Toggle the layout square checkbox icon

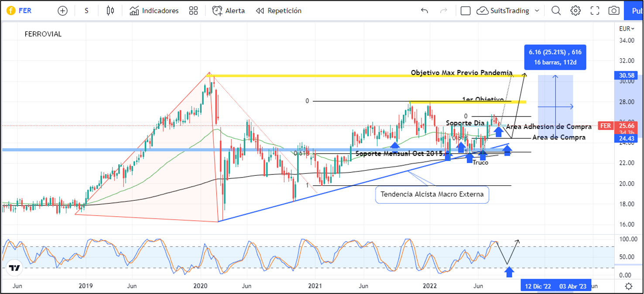coord(466,11)
